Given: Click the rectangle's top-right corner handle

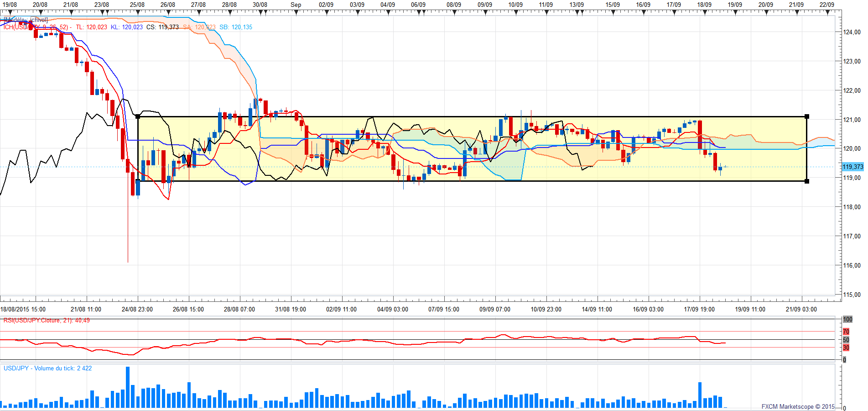Looking at the screenshot, I should point(806,116).
